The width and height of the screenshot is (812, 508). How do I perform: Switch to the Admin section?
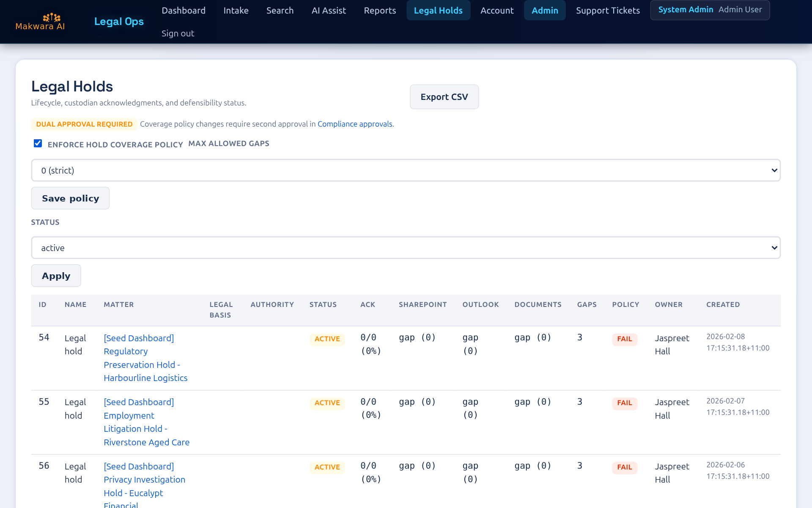pos(545,11)
